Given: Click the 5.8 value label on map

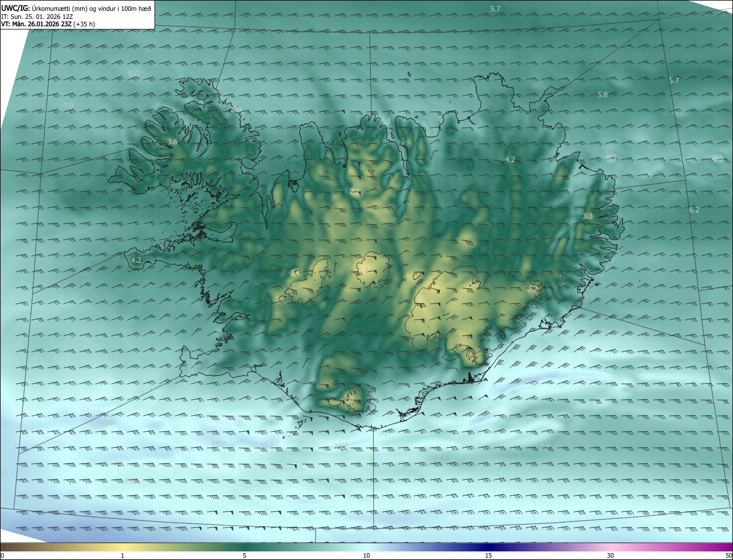Looking at the screenshot, I should tap(602, 94).
